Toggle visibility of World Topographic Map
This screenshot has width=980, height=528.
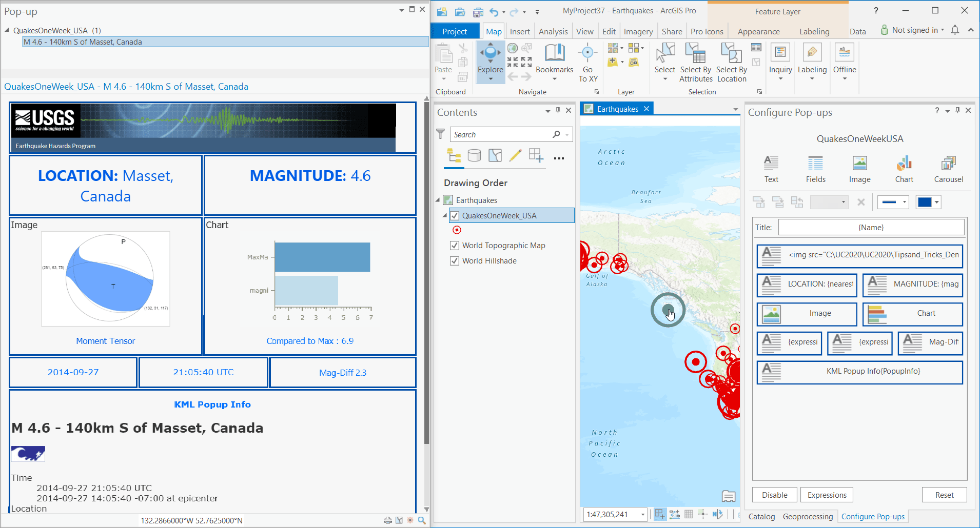click(x=454, y=246)
